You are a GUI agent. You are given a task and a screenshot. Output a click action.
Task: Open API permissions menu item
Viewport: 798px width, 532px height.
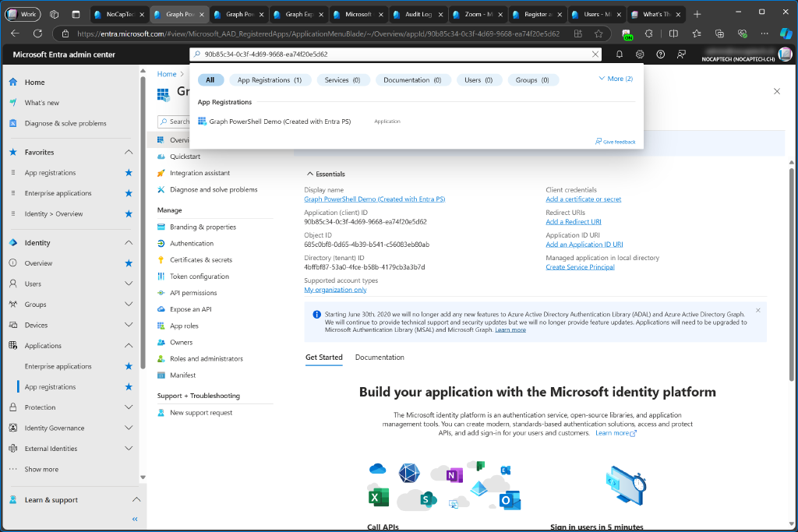pyautogui.click(x=193, y=293)
